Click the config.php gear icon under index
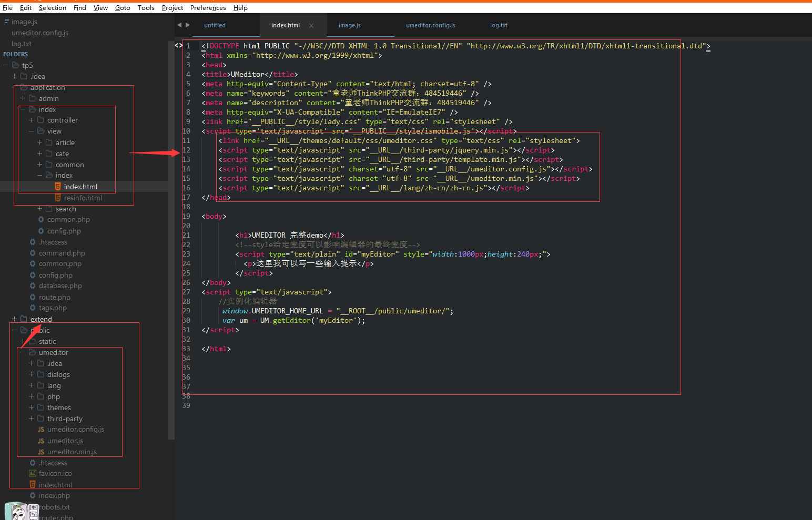The height and width of the screenshot is (520, 812). pyautogui.click(x=41, y=231)
